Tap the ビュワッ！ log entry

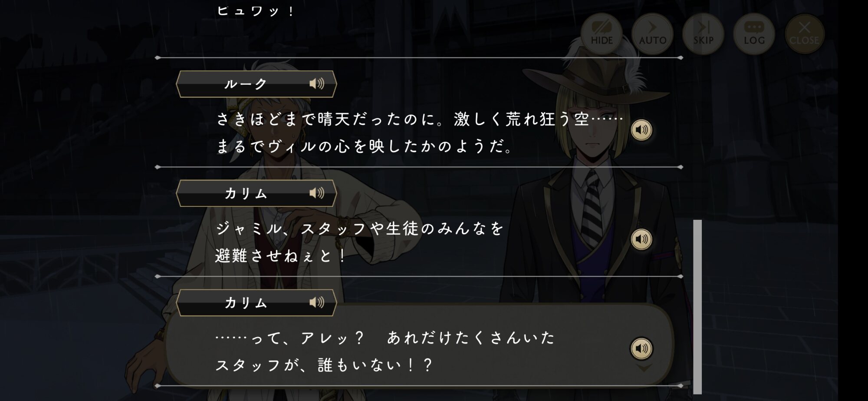click(256, 11)
